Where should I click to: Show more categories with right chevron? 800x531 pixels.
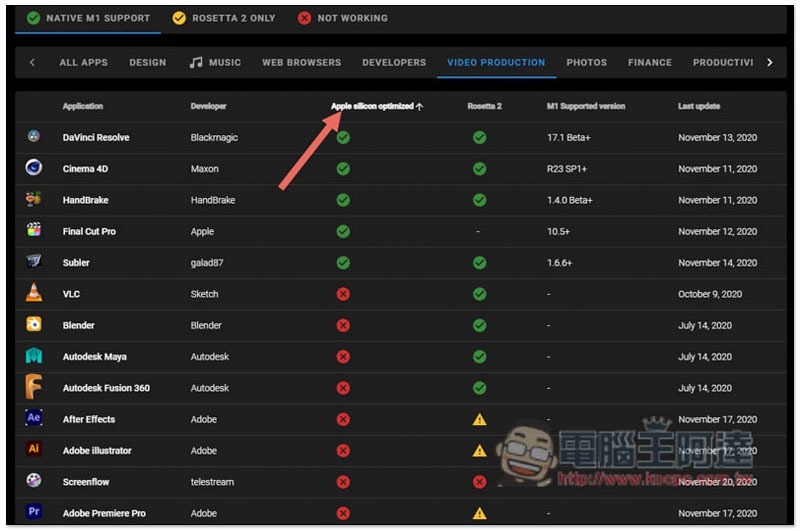(x=769, y=62)
